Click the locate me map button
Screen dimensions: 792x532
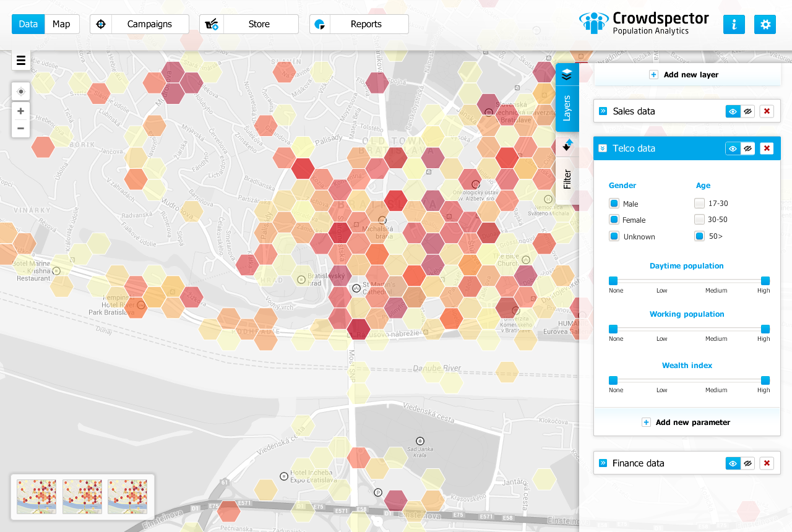[21, 92]
